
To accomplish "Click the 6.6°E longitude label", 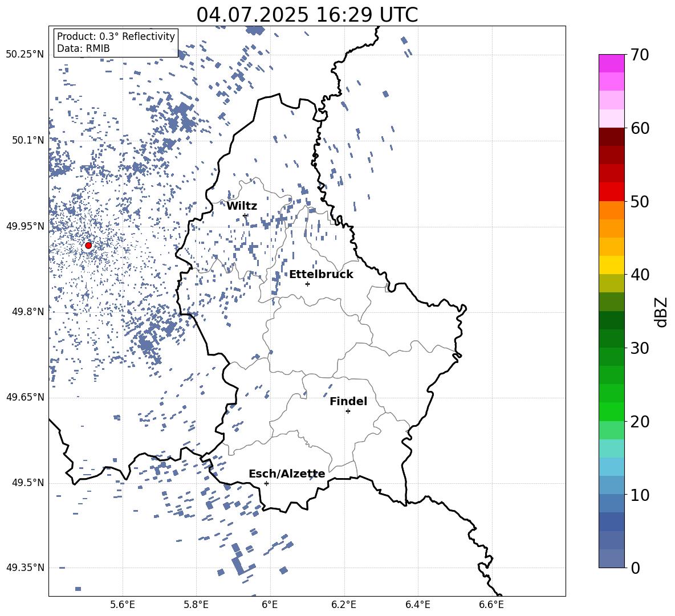I will point(491,605).
